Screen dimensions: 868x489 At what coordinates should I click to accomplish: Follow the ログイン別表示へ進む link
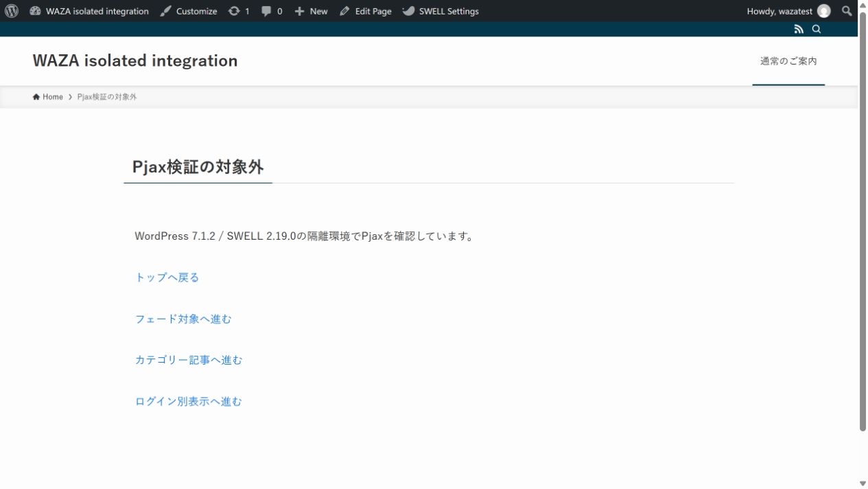(x=189, y=401)
